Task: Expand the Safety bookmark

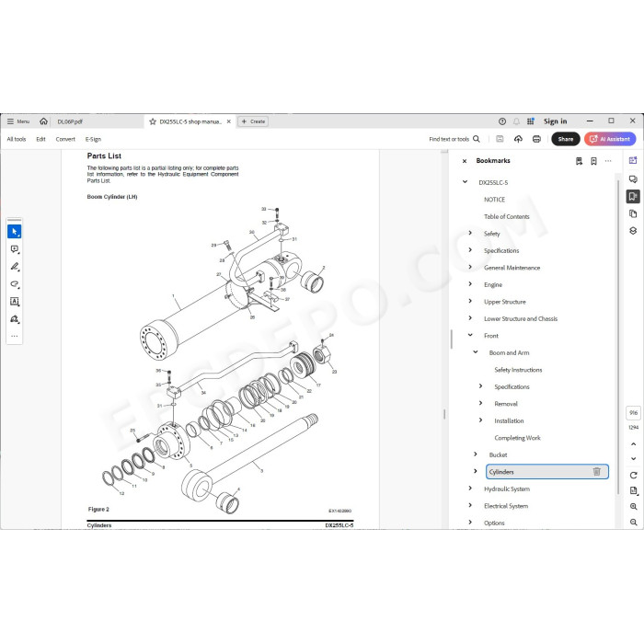Action: point(470,233)
